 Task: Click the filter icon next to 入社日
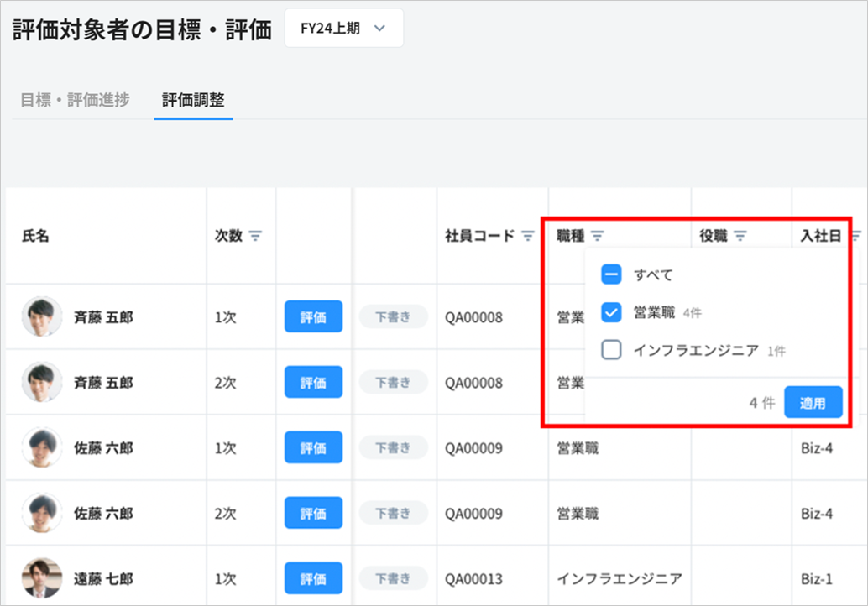(x=855, y=236)
